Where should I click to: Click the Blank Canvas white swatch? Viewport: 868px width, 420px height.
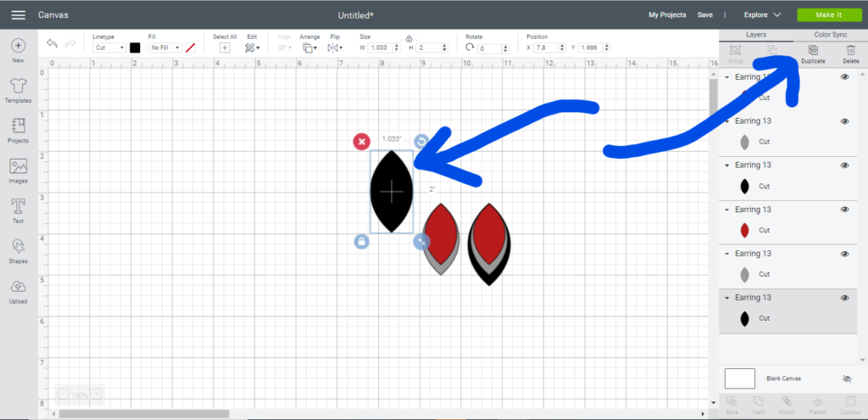click(x=739, y=378)
